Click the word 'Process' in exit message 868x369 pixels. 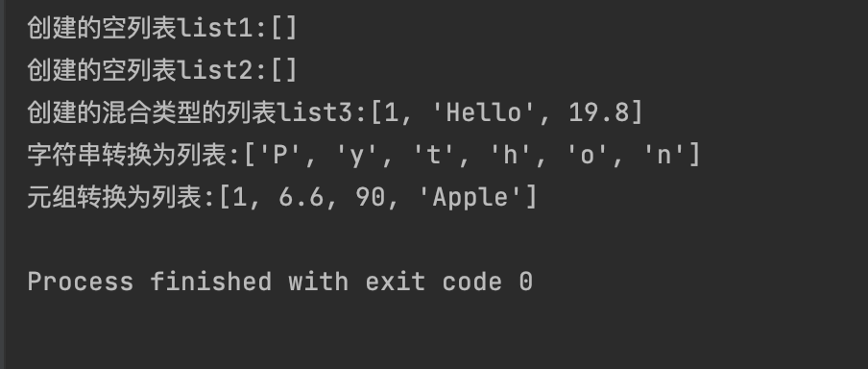(x=81, y=282)
